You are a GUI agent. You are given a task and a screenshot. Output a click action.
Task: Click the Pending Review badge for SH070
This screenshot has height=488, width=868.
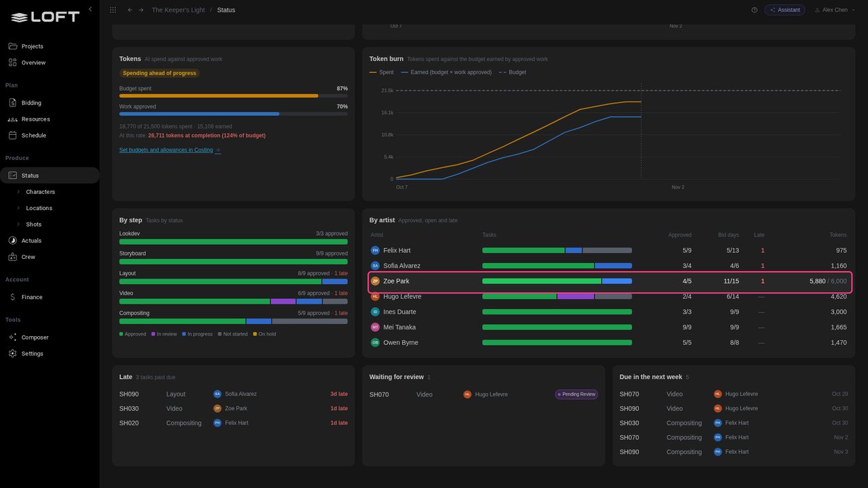coord(576,394)
